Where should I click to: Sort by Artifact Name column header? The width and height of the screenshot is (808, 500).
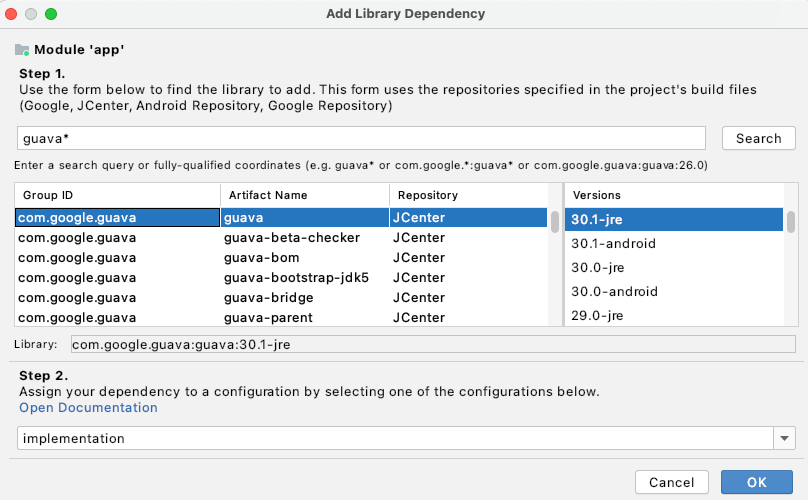click(305, 195)
